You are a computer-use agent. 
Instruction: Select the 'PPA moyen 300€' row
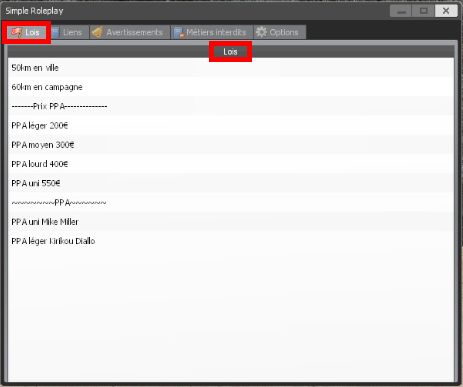(x=231, y=145)
